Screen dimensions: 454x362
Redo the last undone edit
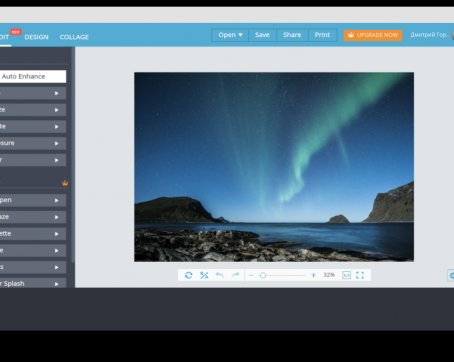(236, 275)
